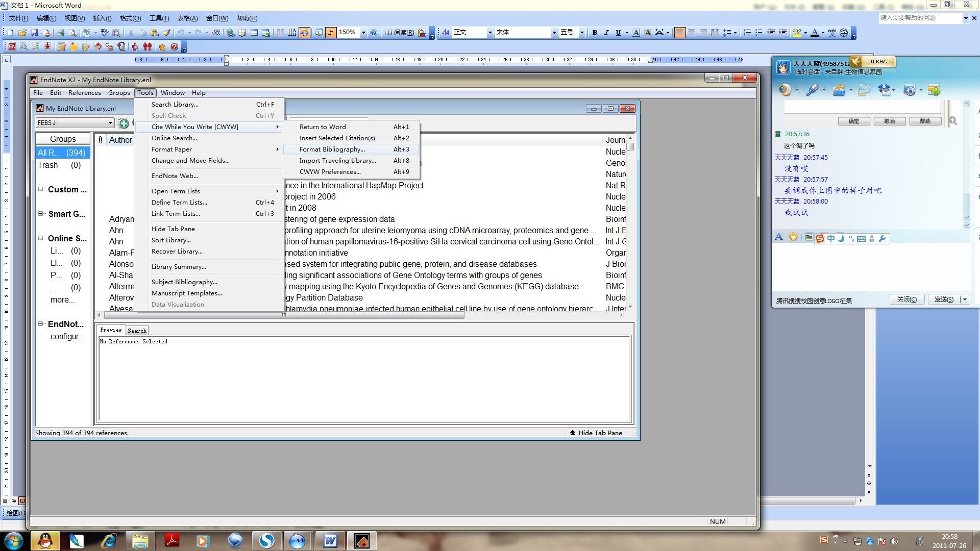
Task: Open CWYW Preferences menu item
Action: pyautogui.click(x=351, y=172)
